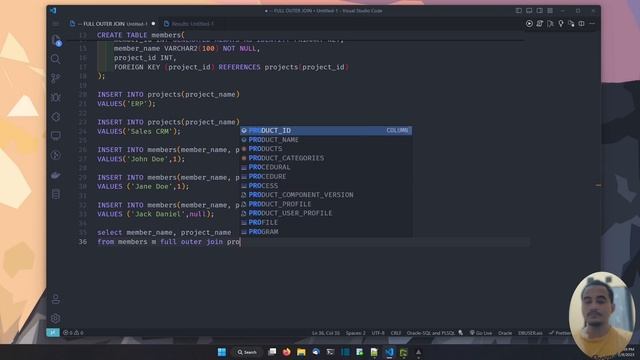
Task: Select PRODUCT_PROFILE suggestion
Action: pos(326,204)
